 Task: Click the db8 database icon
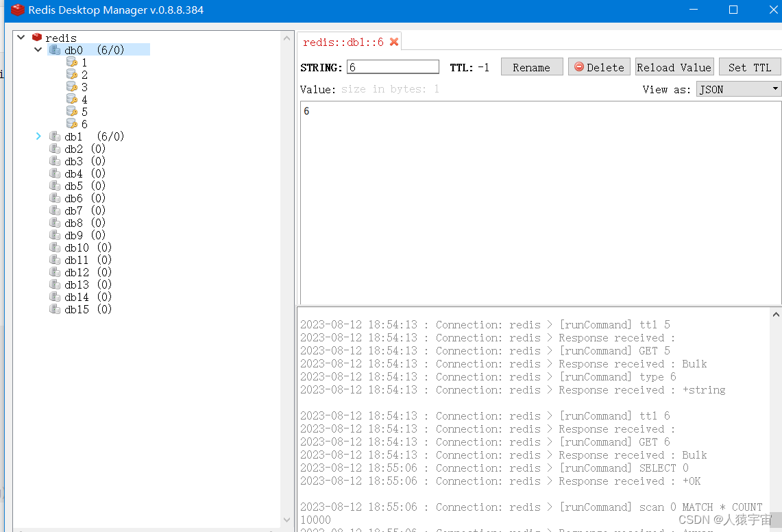[x=55, y=223]
